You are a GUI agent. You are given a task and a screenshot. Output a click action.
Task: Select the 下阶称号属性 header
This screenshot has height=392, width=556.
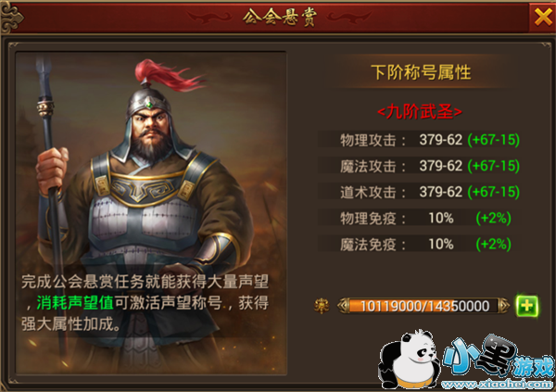coord(421,72)
